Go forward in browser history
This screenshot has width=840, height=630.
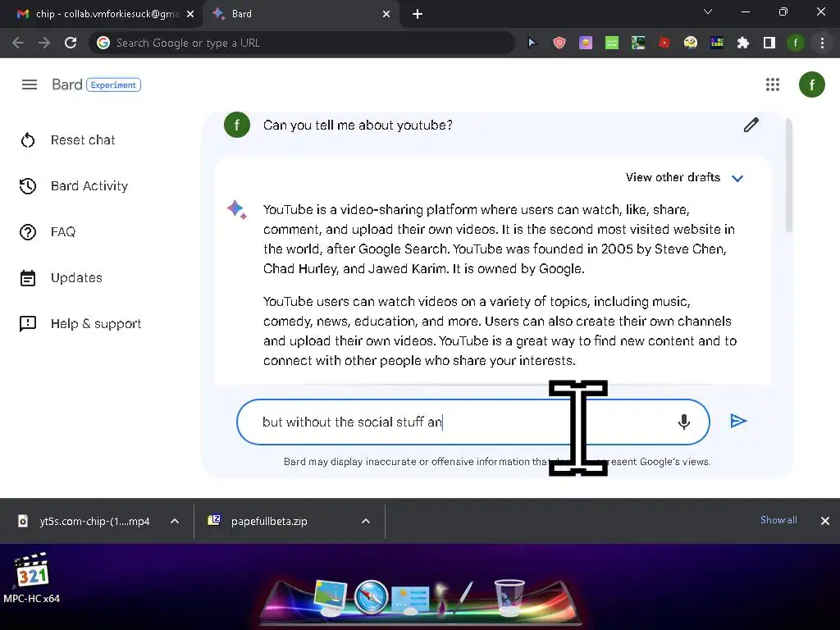pos(44,43)
